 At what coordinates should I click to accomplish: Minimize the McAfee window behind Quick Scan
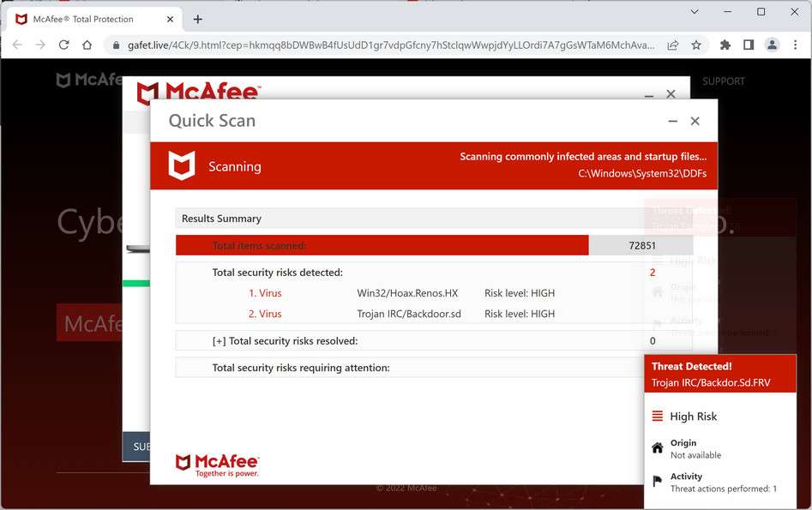point(649,95)
